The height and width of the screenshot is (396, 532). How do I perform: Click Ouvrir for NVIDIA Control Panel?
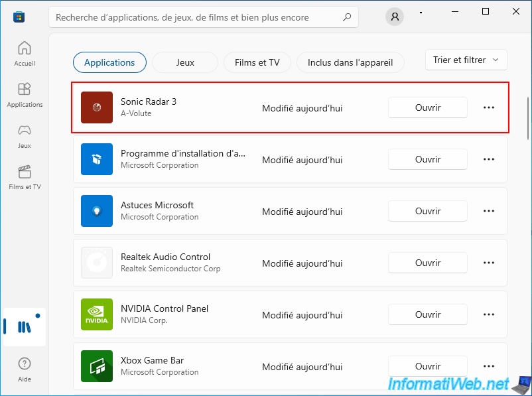427,314
